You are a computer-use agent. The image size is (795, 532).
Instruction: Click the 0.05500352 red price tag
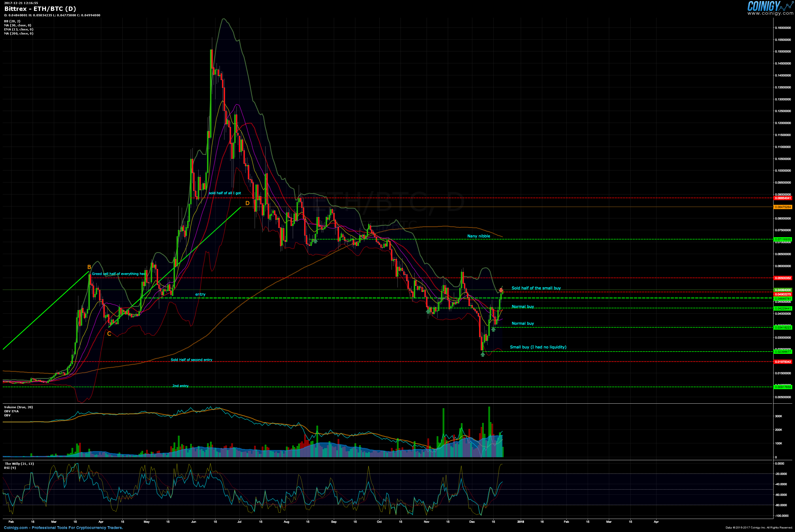click(x=783, y=278)
